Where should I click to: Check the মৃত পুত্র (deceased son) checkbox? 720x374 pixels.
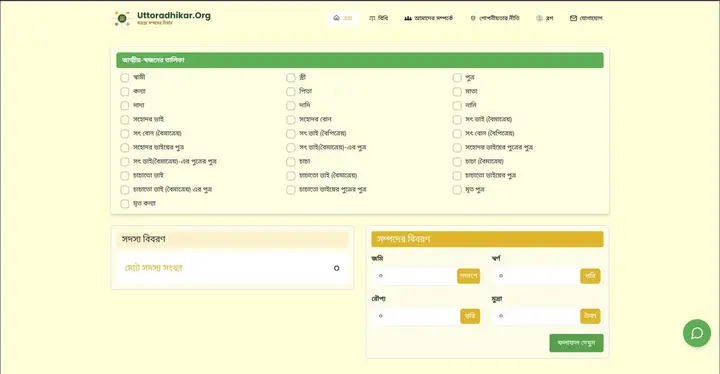(457, 190)
